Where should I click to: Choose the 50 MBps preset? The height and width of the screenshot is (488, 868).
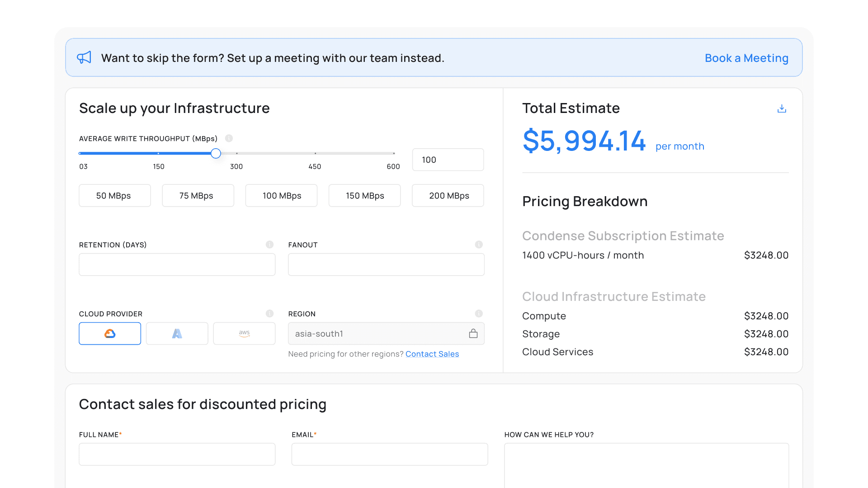pyautogui.click(x=114, y=196)
